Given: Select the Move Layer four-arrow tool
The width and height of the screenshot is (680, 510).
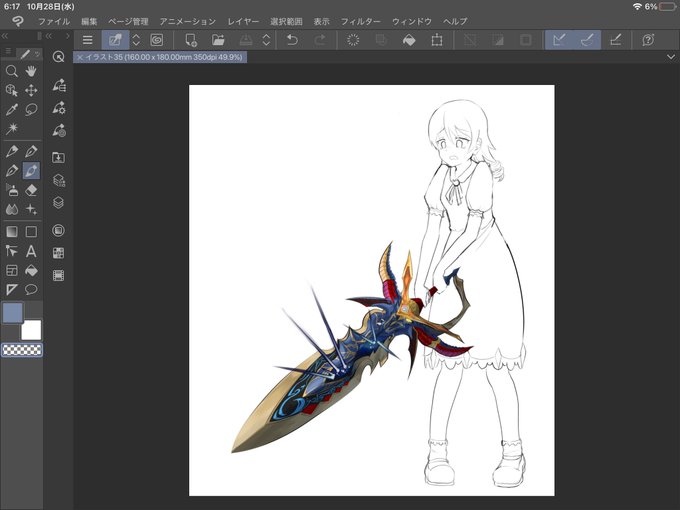Looking at the screenshot, I should click(x=31, y=90).
